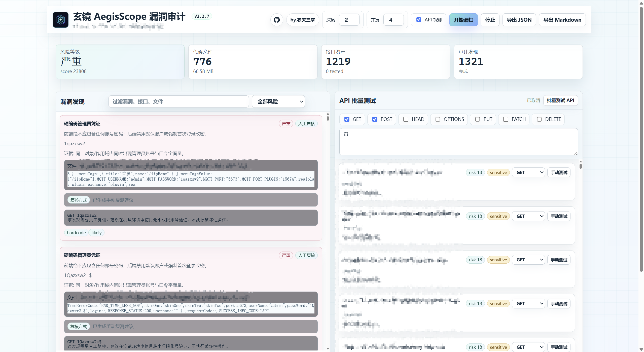Open GET method dropdown in fifth API row

click(x=528, y=347)
